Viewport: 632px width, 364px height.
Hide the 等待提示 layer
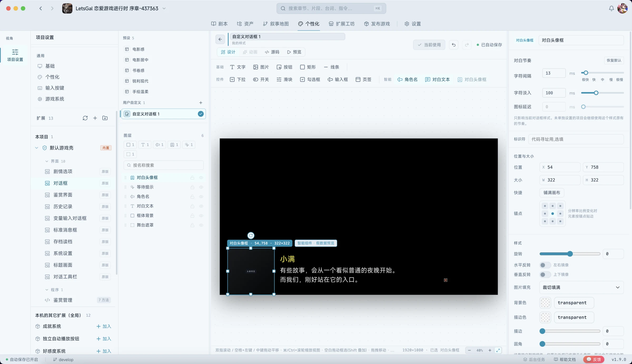[x=201, y=187]
